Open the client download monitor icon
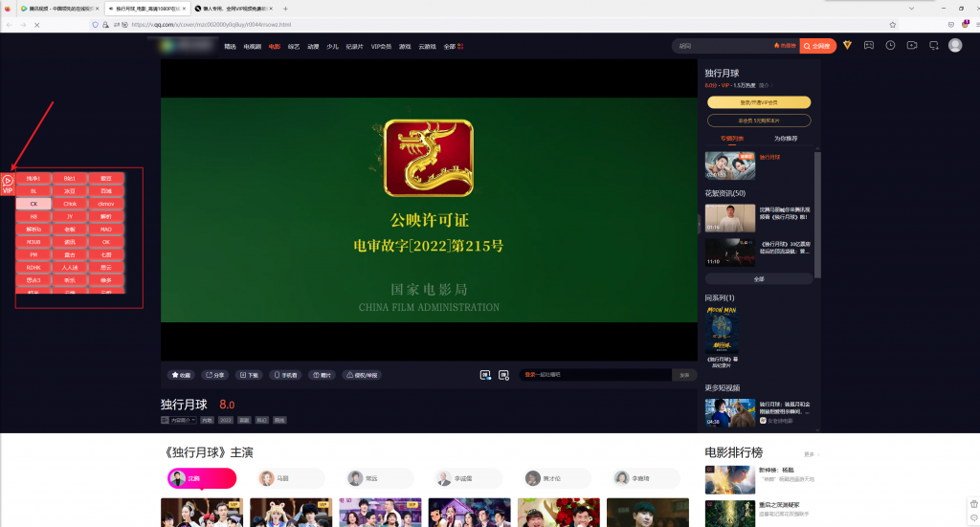The image size is (980, 527). pos(934,45)
